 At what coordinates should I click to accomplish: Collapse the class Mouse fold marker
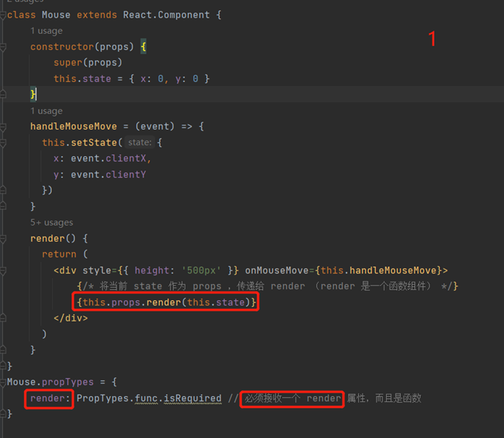(x=3, y=15)
